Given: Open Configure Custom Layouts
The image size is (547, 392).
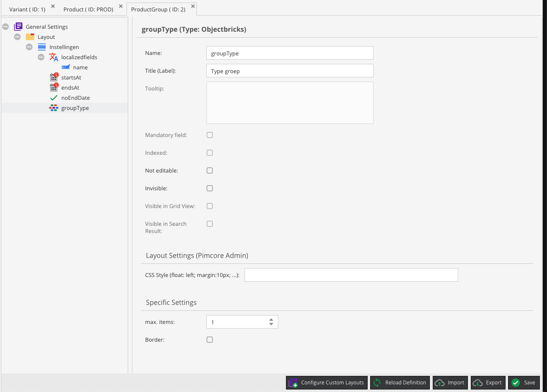Looking at the screenshot, I should tap(326, 382).
